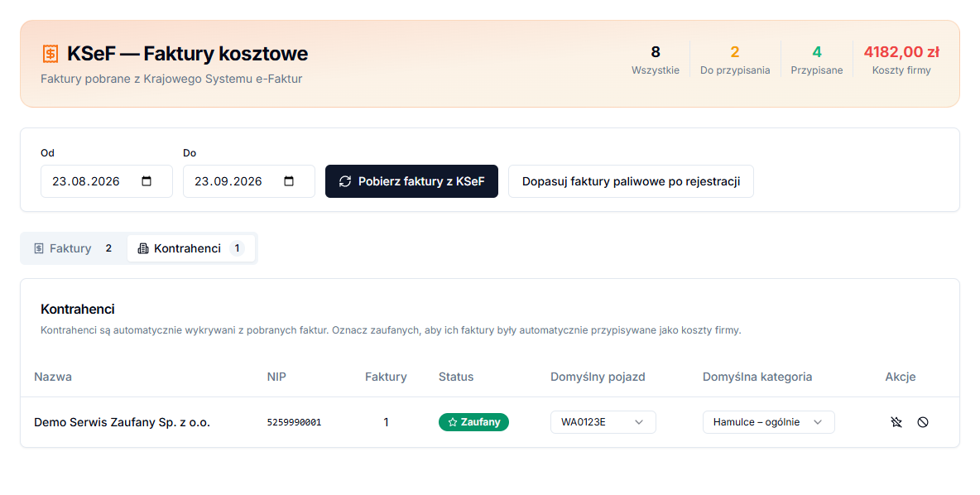Click contractor name Demo Serwis Zaufany Sp. z o.o.
The image size is (980, 495).
122,422
